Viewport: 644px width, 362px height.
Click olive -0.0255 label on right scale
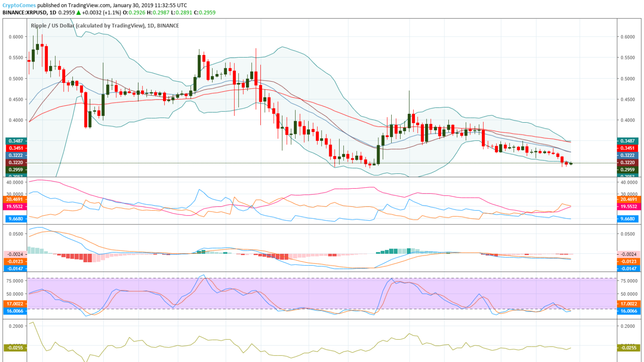(628, 348)
